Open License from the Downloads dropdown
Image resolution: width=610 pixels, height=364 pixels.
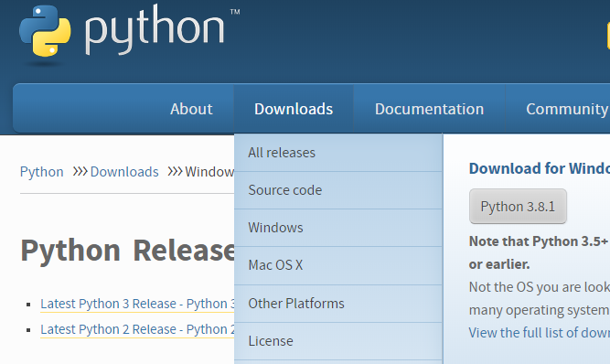pyautogui.click(x=338, y=341)
